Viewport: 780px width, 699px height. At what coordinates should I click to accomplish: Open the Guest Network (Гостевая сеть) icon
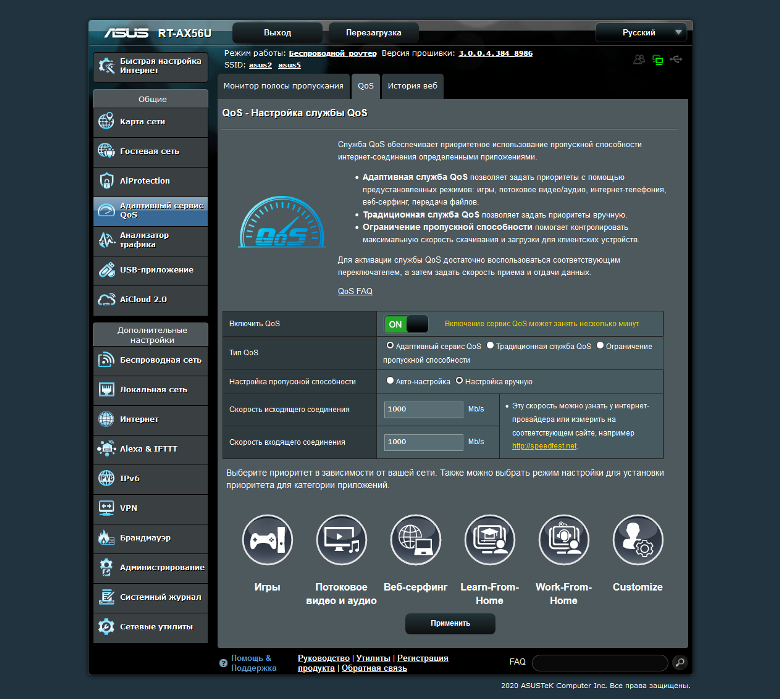106,150
